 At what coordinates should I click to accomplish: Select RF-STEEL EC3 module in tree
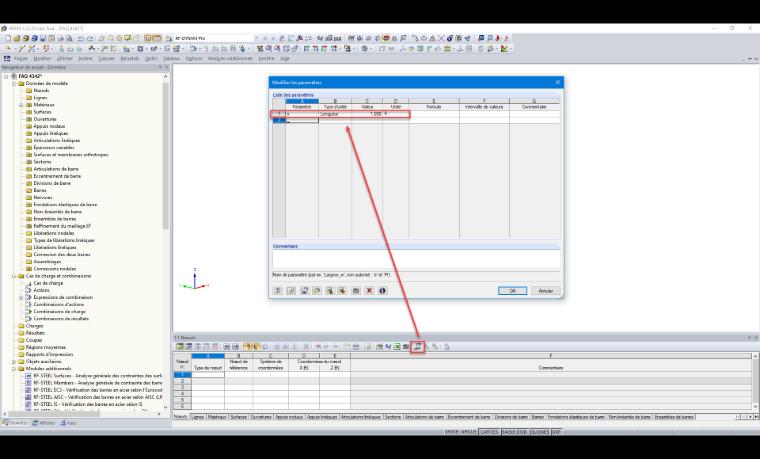click(97, 390)
